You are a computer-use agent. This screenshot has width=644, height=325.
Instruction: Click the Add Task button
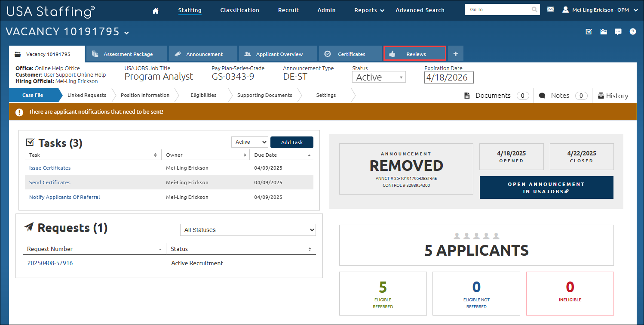(x=292, y=142)
